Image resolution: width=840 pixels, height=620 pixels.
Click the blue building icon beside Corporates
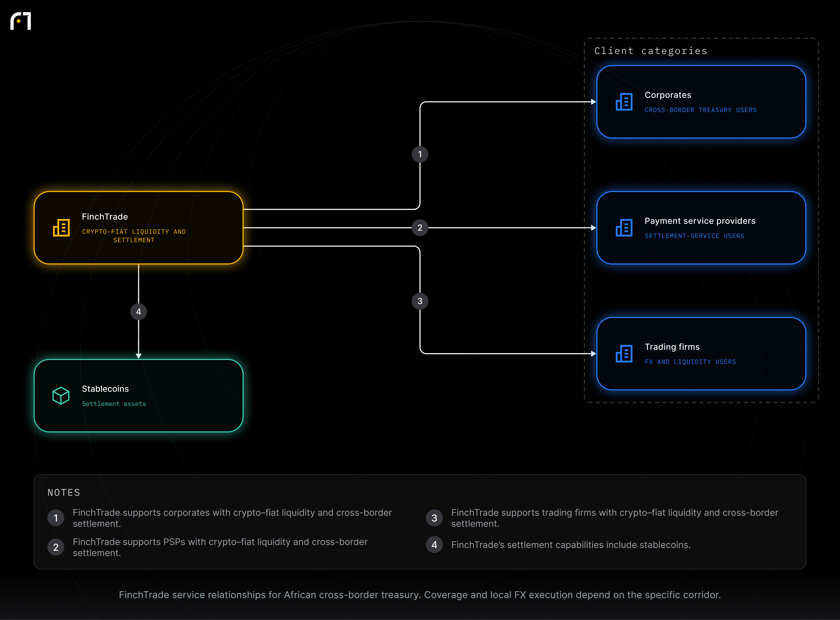point(624,102)
